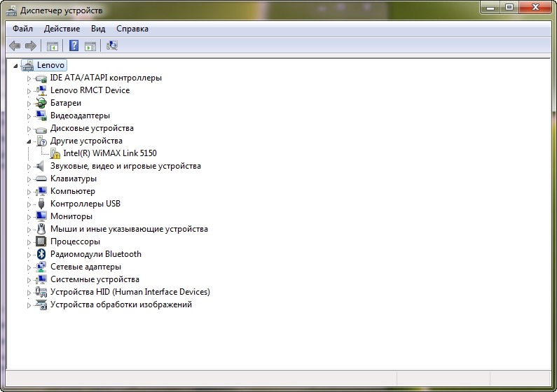The image size is (557, 392).
Task: Select Звуковые, видео и игровые устройства label
Action: (x=125, y=166)
